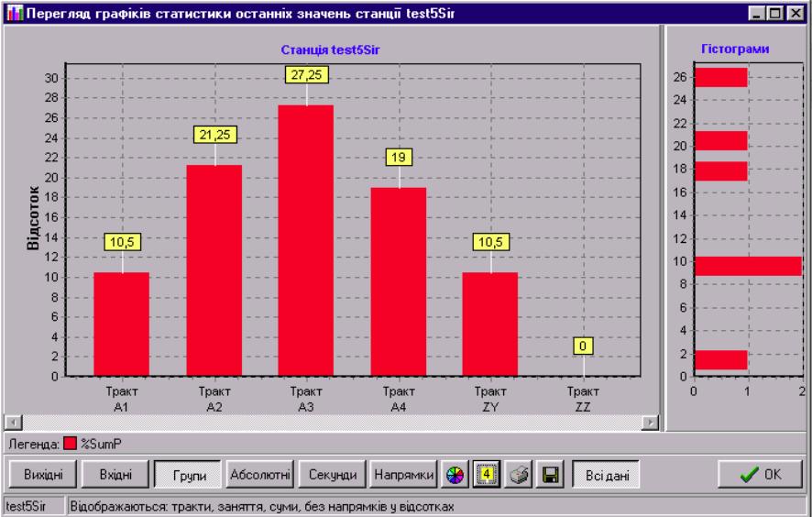
Task: Click the 0 value label over Тракт ZZ
Action: [x=583, y=346]
